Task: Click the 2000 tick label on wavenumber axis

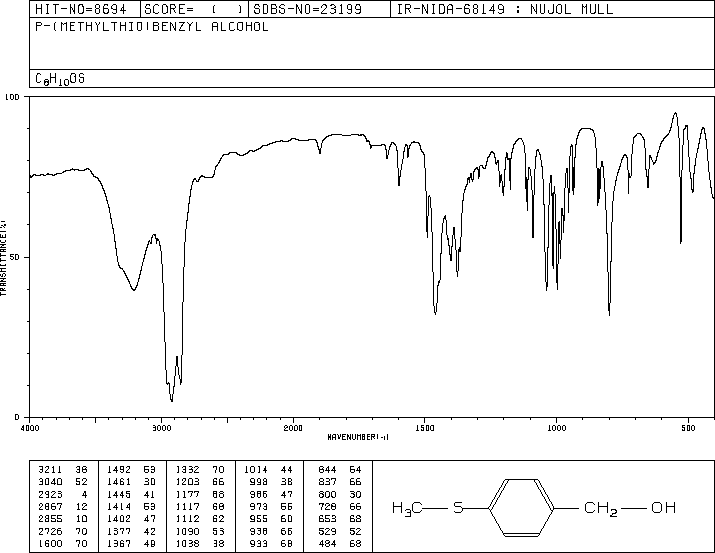Action: pyautogui.click(x=293, y=428)
